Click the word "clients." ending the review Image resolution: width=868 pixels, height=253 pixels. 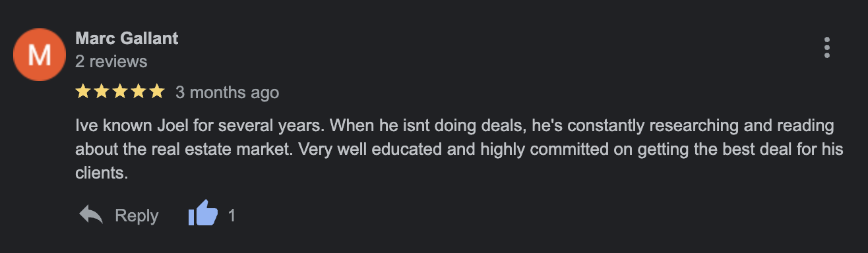tap(101, 173)
